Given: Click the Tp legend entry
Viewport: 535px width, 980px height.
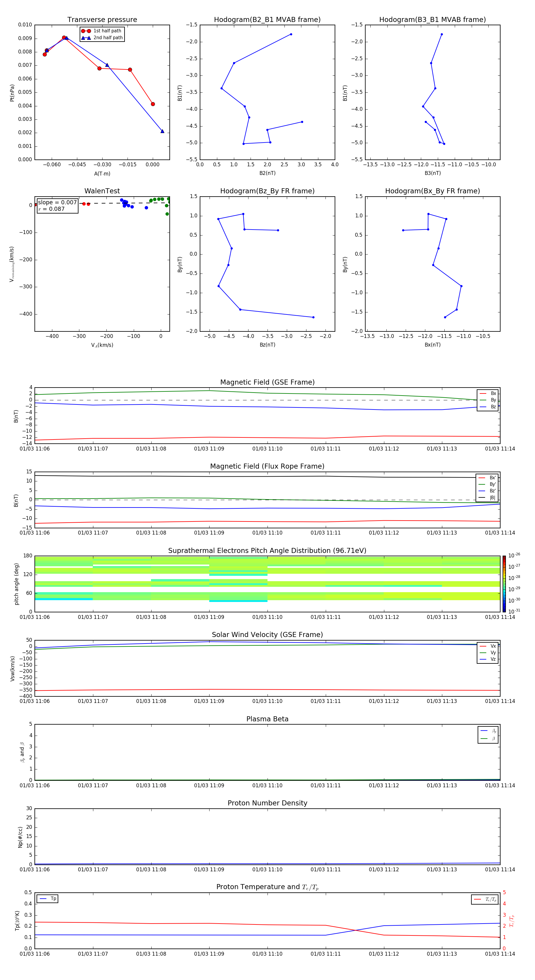Looking at the screenshot, I should tap(48, 899).
